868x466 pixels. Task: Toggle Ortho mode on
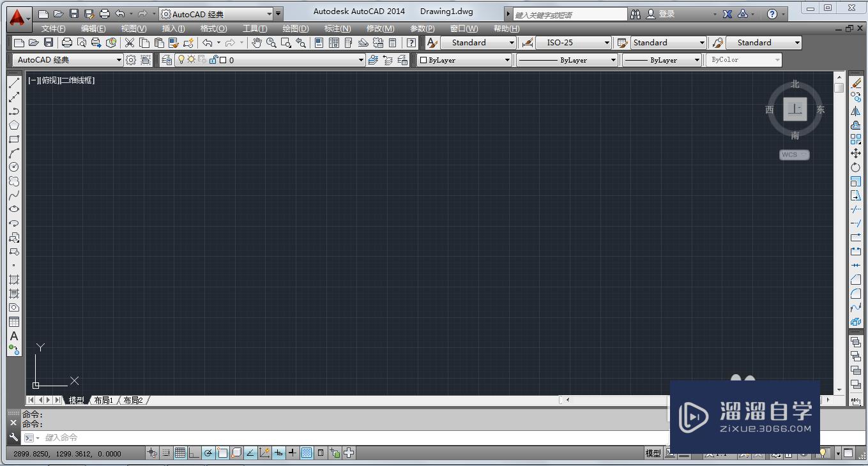pos(194,453)
